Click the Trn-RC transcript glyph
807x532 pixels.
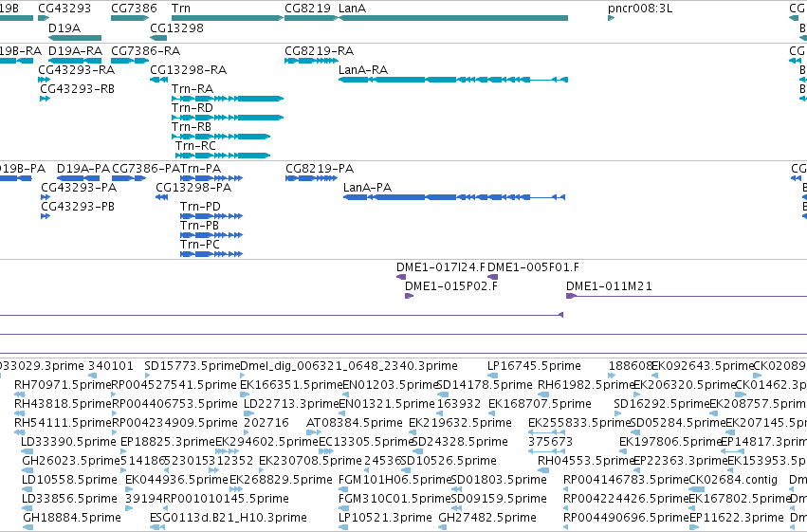coord(223,156)
